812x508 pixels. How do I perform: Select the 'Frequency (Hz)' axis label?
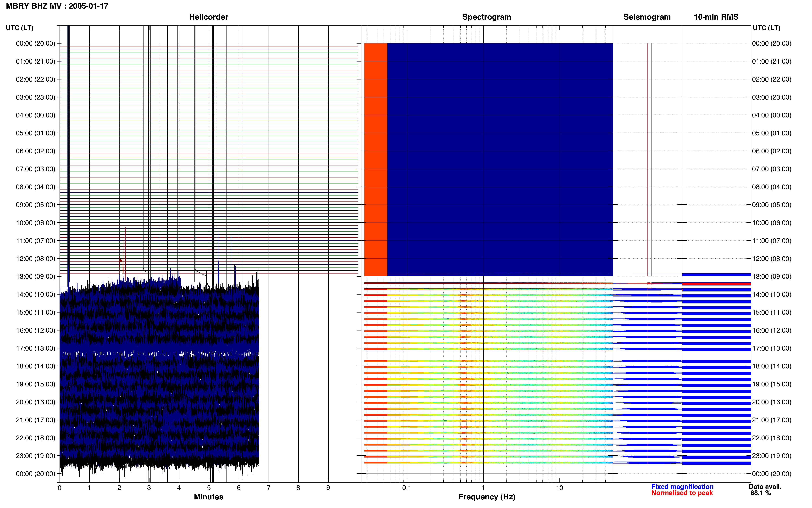[x=487, y=497]
